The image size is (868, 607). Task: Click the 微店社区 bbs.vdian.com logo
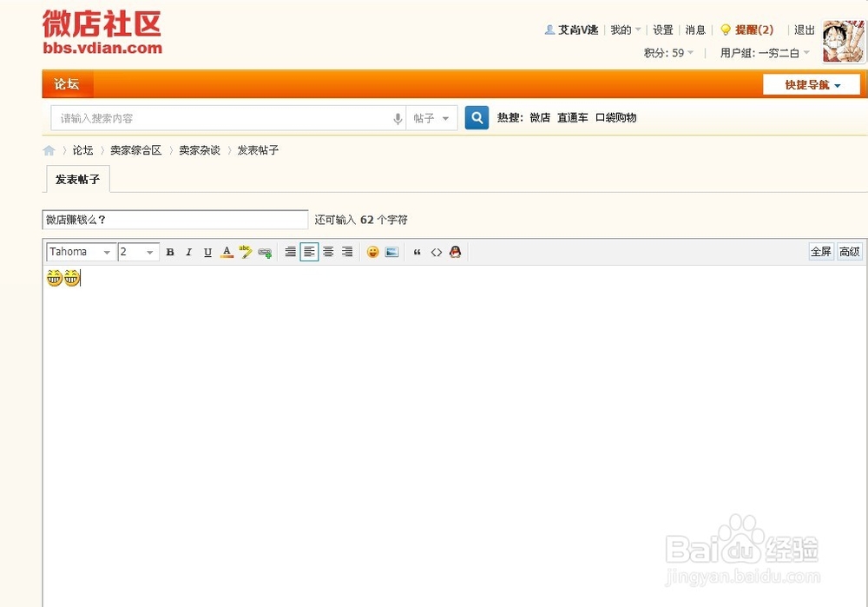[102, 32]
